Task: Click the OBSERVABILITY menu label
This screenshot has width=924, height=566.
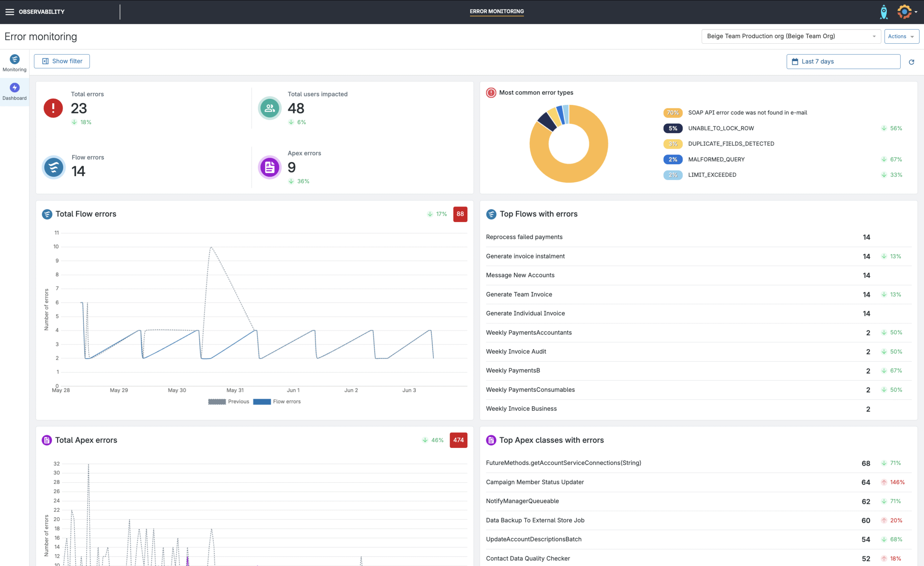Action: coord(42,11)
